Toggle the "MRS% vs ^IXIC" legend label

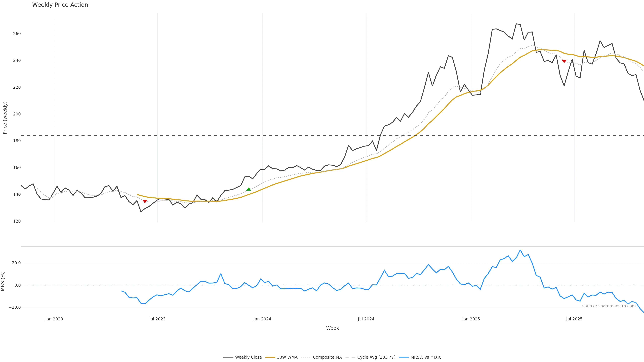tap(426, 357)
